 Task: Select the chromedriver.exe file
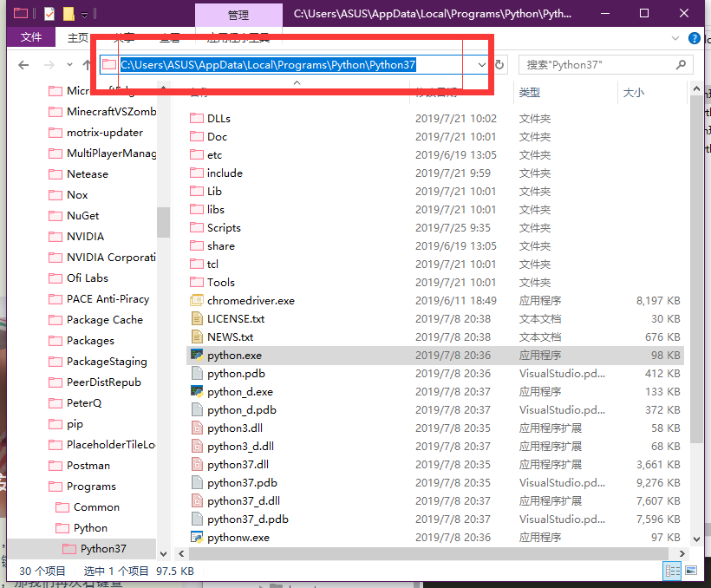coord(251,301)
